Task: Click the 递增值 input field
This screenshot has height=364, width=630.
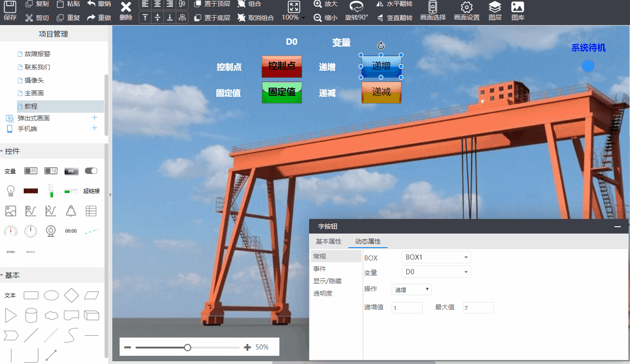Action: 407,308
